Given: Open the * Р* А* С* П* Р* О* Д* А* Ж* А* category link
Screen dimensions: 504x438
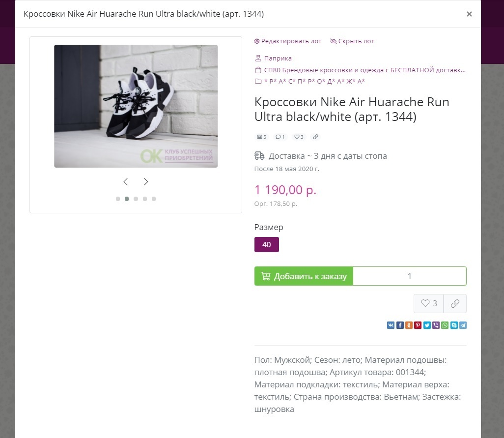Looking at the screenshot, I should click(x=314, y=81).
